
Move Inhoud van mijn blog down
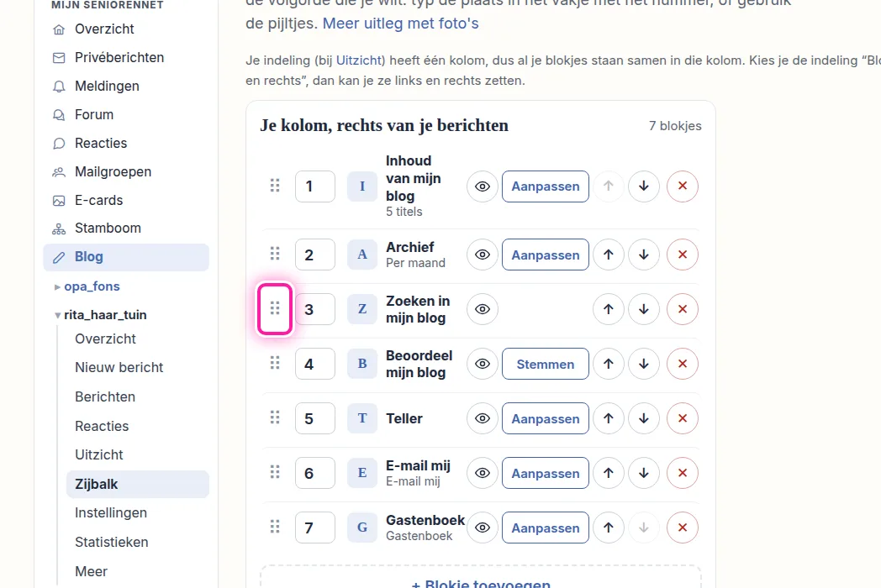click(x=644, y=186)
